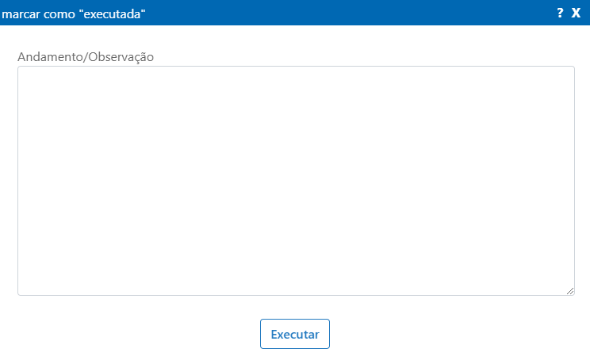Viewport: 590px width, 364px height.
Task: Open the help icon beside the X
Action: 560,13
